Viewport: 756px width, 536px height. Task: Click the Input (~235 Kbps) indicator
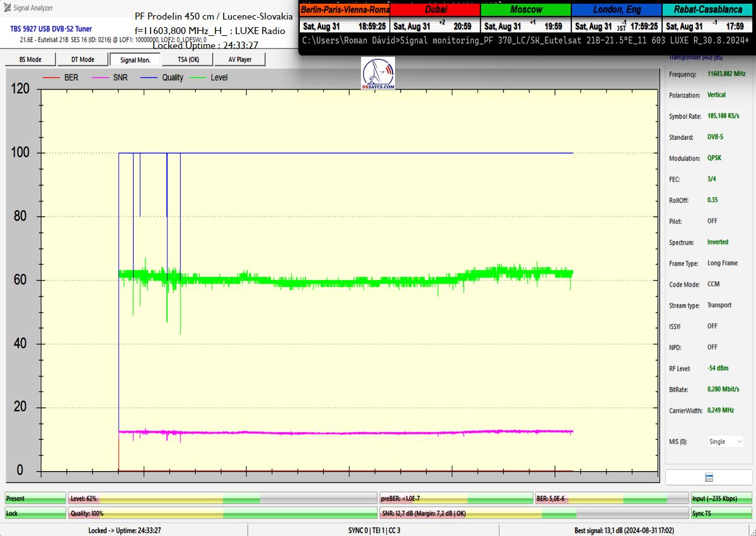[721, 499]
